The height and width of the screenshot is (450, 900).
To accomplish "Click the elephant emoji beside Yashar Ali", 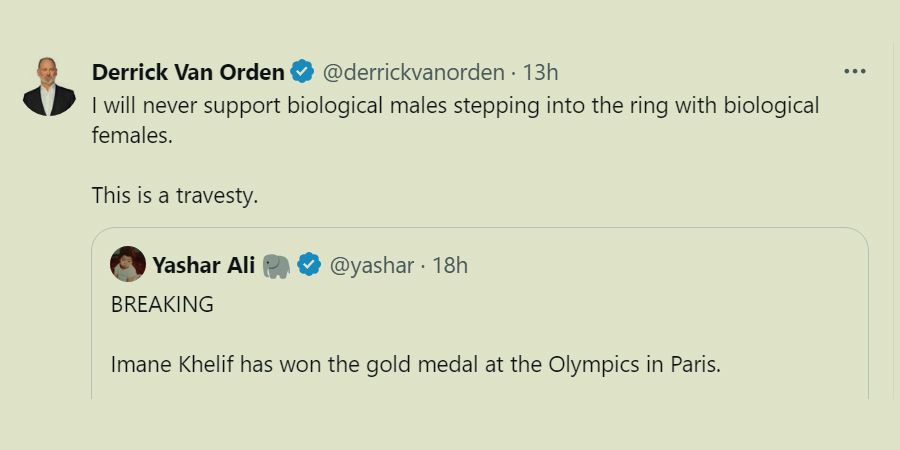I will coord(276,265).
